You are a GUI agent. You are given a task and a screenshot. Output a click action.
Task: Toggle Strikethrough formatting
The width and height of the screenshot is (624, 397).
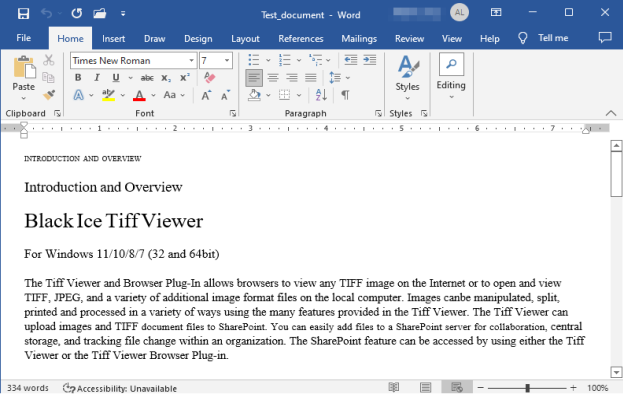(147, 78)
